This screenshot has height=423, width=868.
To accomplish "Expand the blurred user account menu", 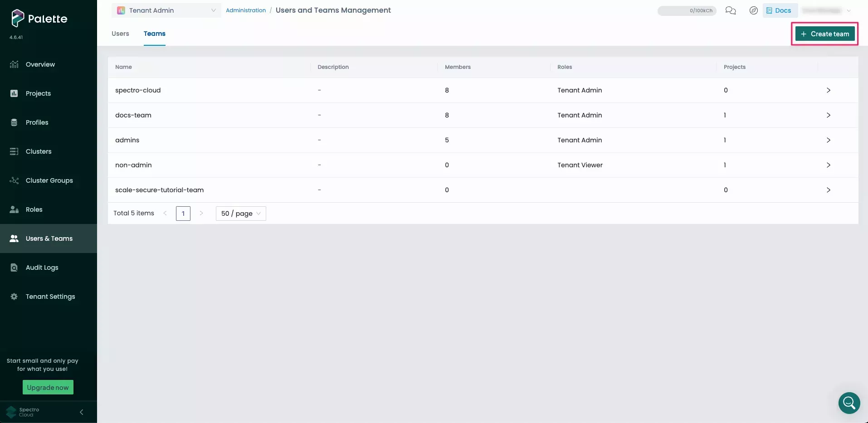I will [x=826, y=10].
